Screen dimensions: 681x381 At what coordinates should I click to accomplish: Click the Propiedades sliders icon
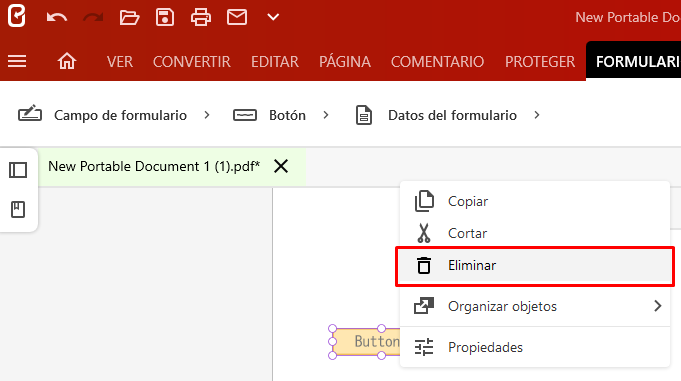tap(424, 347)
